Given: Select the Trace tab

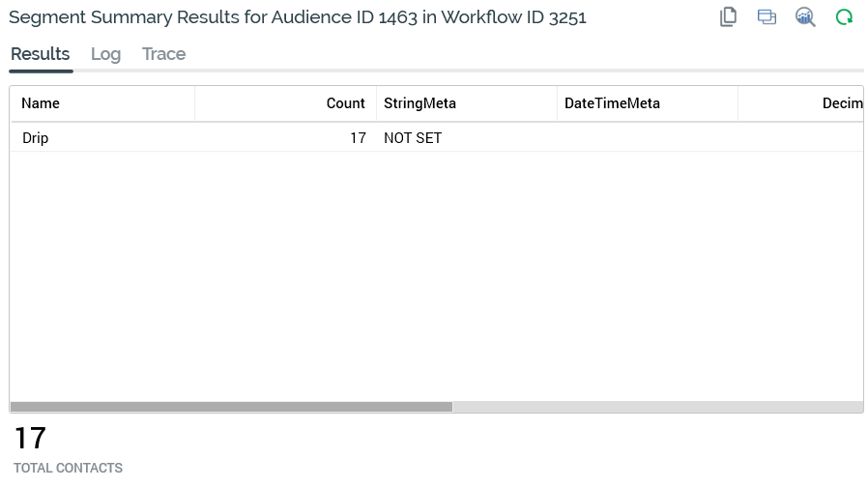Looking at the screenshot, I should pos(163,54).
